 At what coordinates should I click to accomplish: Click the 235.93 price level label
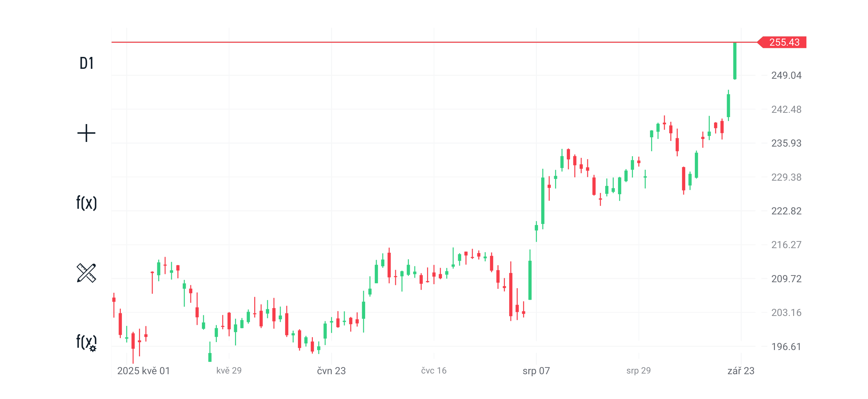(786, 143)
